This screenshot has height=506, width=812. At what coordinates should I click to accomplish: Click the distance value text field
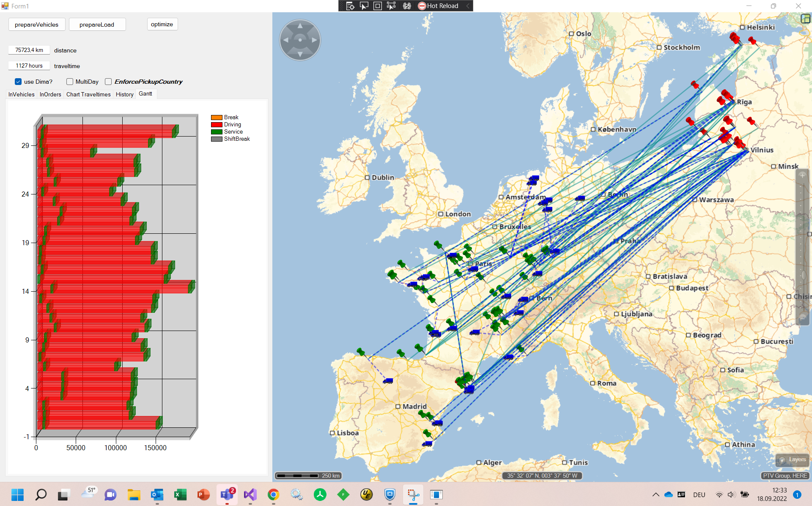[x=29, y=50]
